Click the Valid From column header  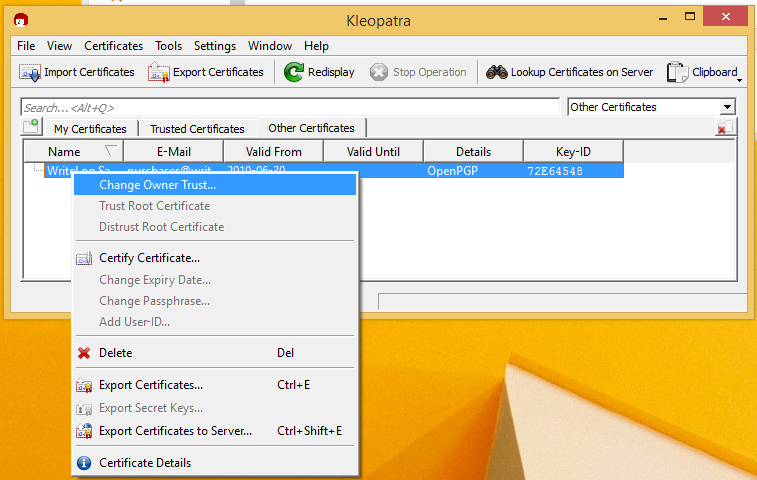click(274, 152)
